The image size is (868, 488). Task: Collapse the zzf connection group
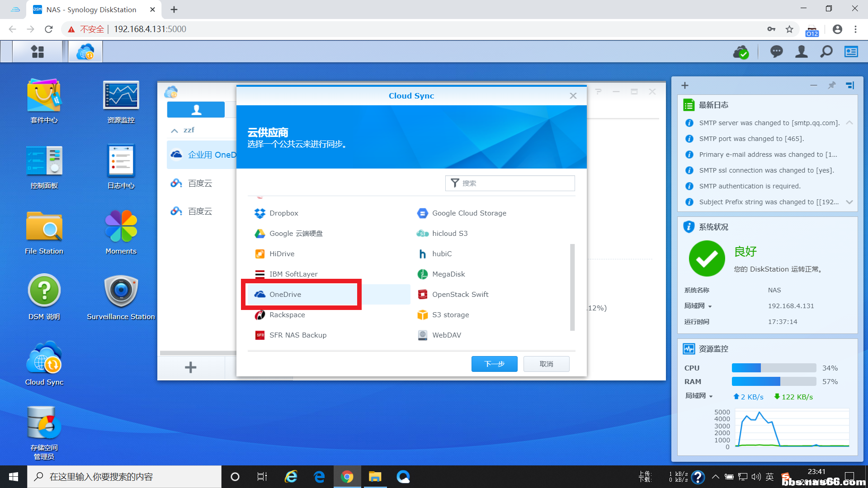click(x=175, y=131)
